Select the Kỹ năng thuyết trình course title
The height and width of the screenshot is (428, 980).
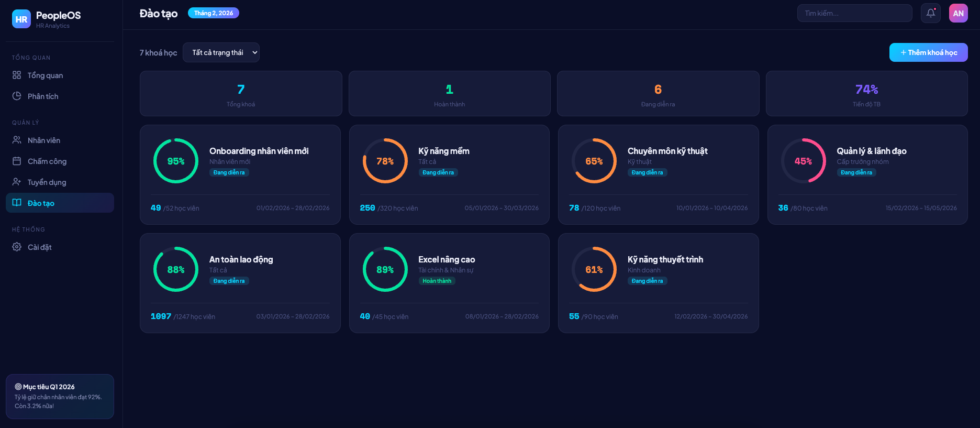[x=665, y=259]
